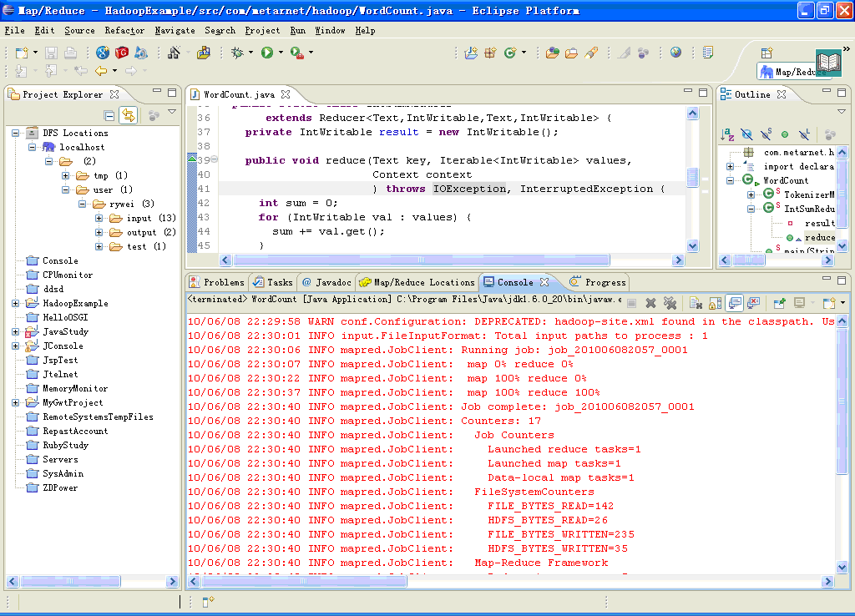Toggle Pin Console in the Console toolbar
Image resolution: width=855 pixels, height=616 pixels.
pyautogui.click(x=779, y=301)
